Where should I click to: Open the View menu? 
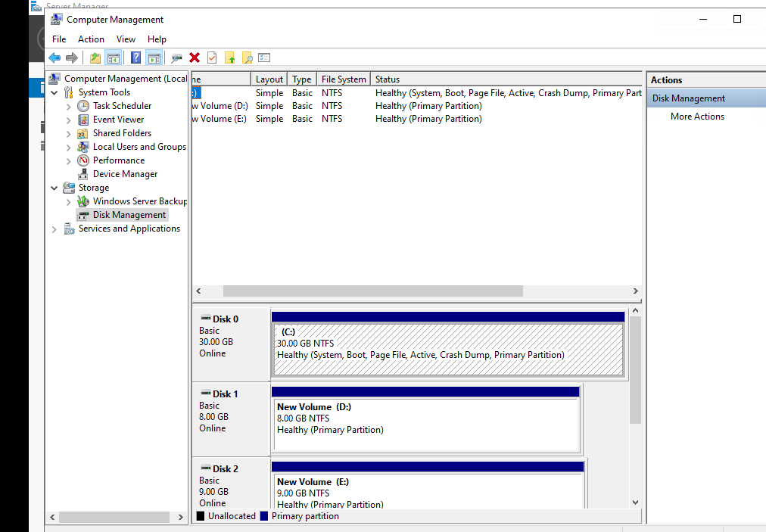click(126, 39)
